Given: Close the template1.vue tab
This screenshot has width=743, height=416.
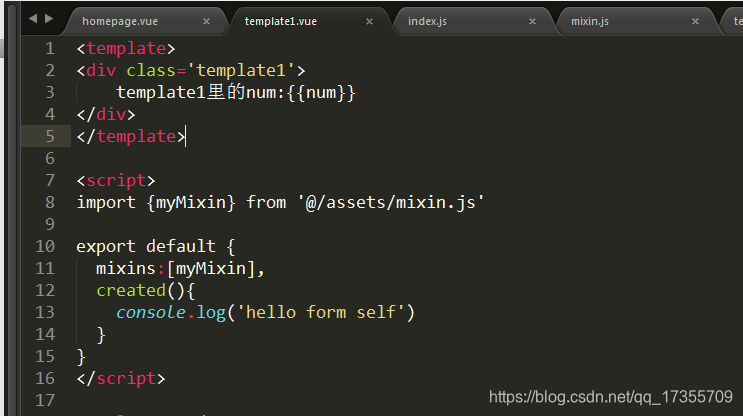Looking at the screenshot, I should click(370, 21).
